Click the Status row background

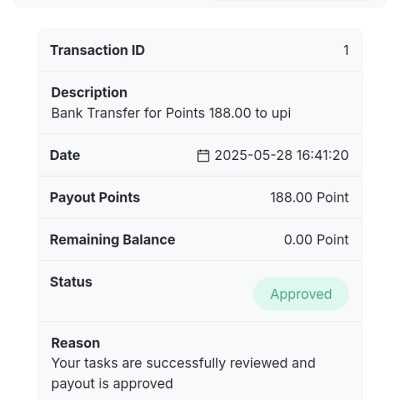(x=200, y=291)
